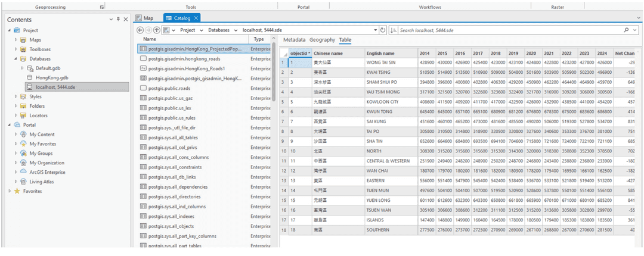644x256 pixels.
Task: Open the Geoprocessing group dialog launcher
Action: [x=101, y=7]
